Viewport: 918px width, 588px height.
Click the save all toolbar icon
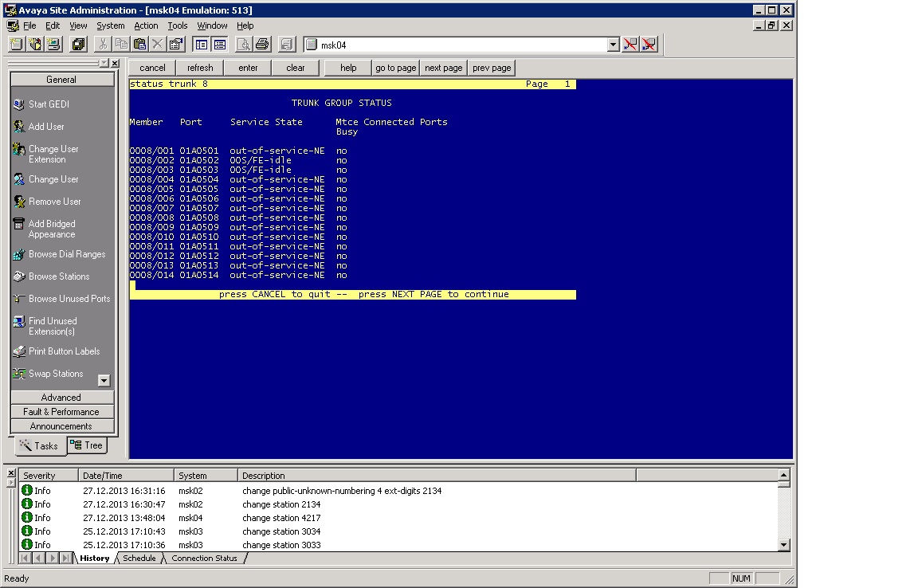click(78, 45)
